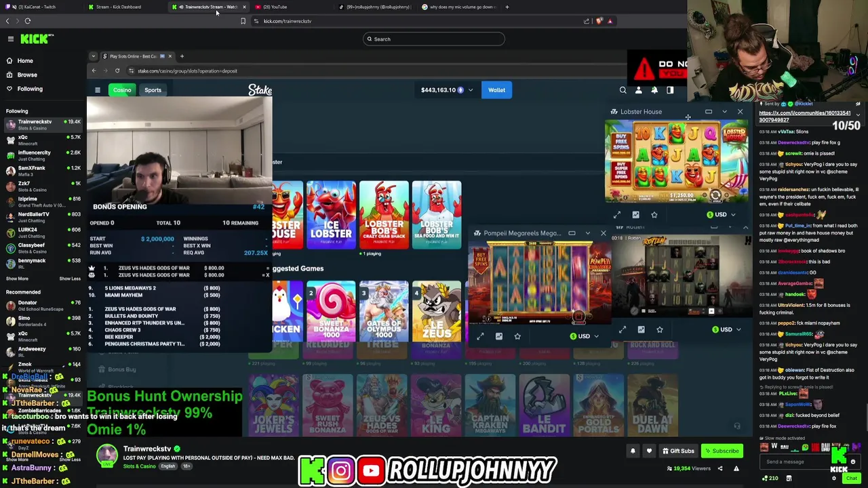The image size is (868, 488).
Task: Open USD dropdown under Rotten game
Action: (x=726, y=329)
